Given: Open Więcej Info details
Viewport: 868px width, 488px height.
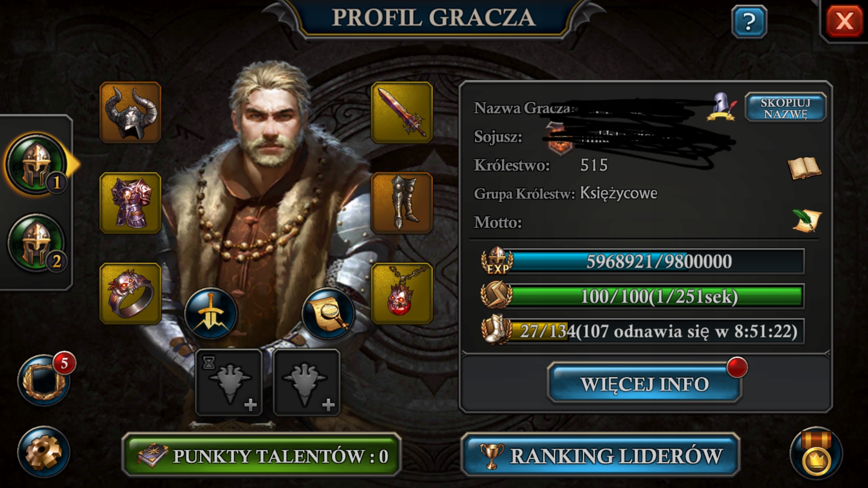Looking at the screenshot, I should point(645,383).
